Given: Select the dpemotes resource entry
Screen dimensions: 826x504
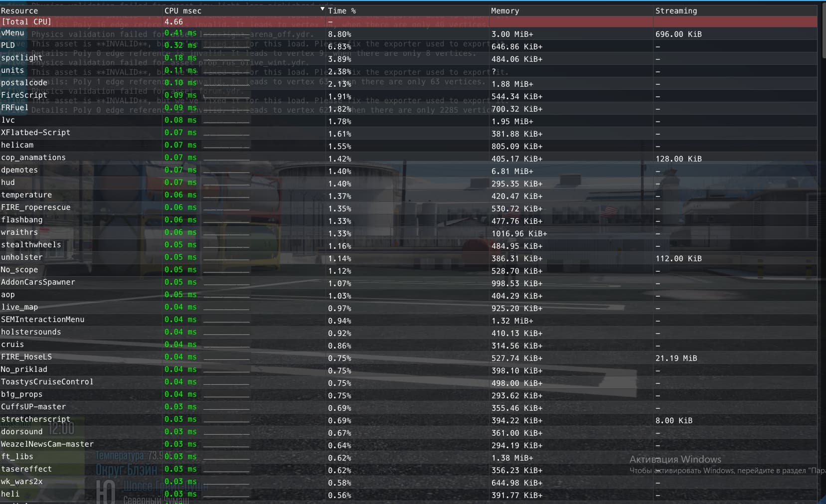Looking at the screenshot, I should point(20,169).
